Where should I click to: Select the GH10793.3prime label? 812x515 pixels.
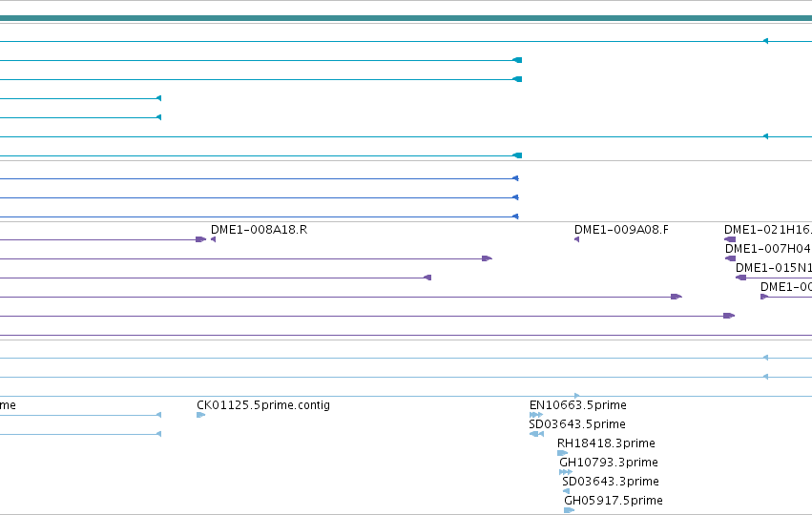609,463
